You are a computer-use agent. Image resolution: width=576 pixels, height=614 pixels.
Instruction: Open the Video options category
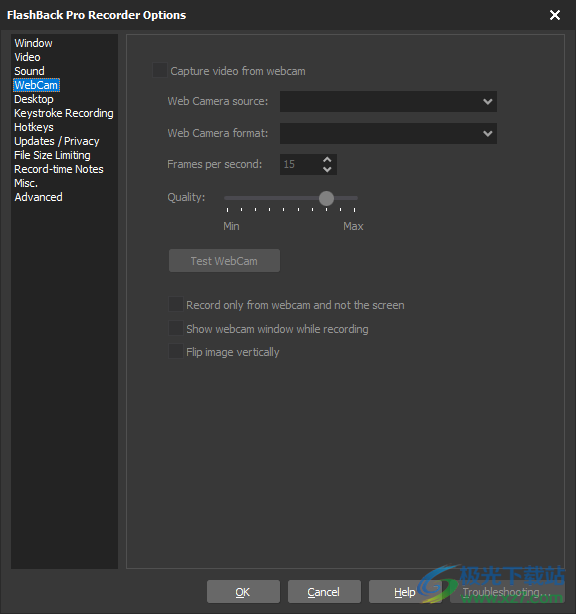[x=27, y=57]
